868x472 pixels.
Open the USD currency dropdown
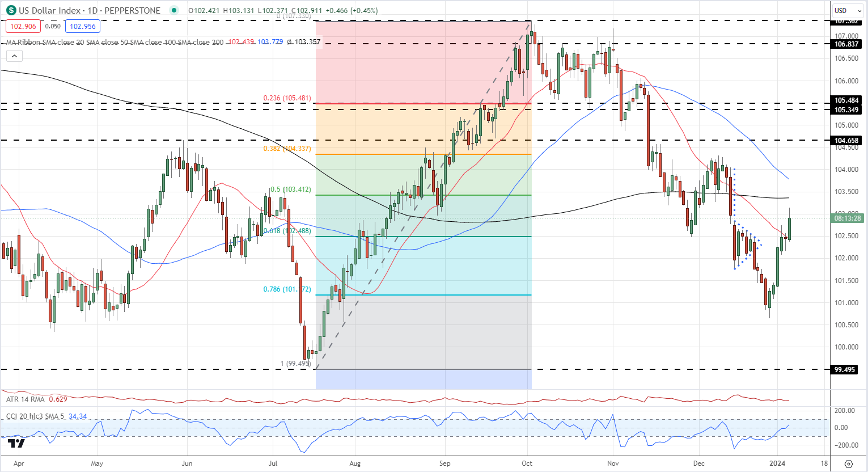click(847, 10)
